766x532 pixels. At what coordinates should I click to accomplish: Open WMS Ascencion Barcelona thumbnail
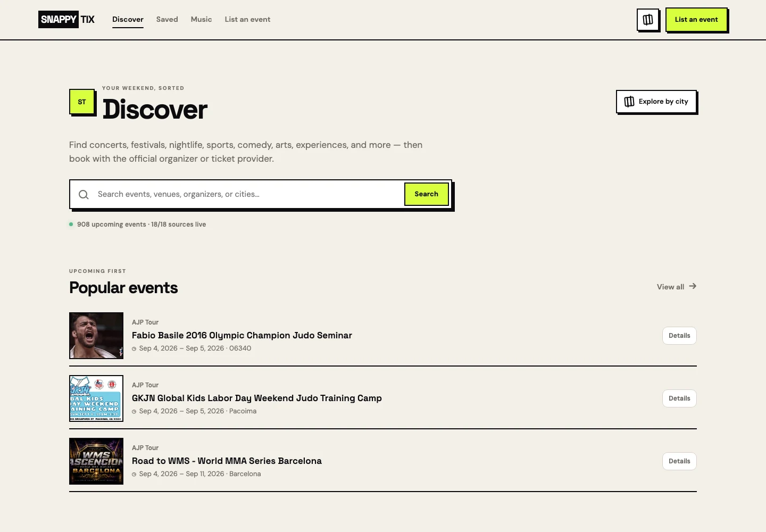click(96, 461)
